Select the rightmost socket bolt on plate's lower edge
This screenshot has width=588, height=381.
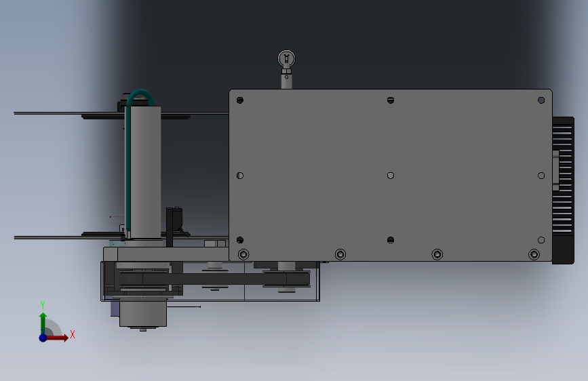(534, 255)
